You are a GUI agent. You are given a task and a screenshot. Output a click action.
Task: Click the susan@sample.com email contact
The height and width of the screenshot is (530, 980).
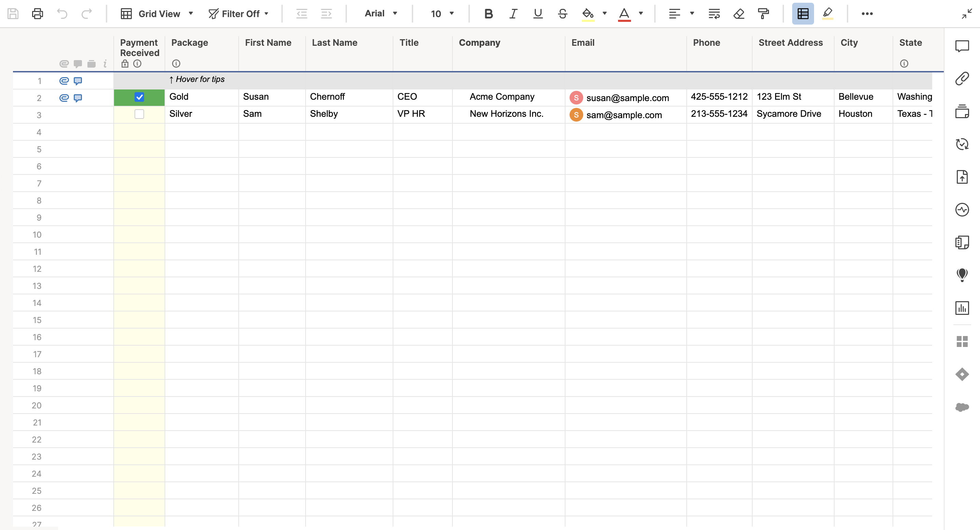[627, 98]
